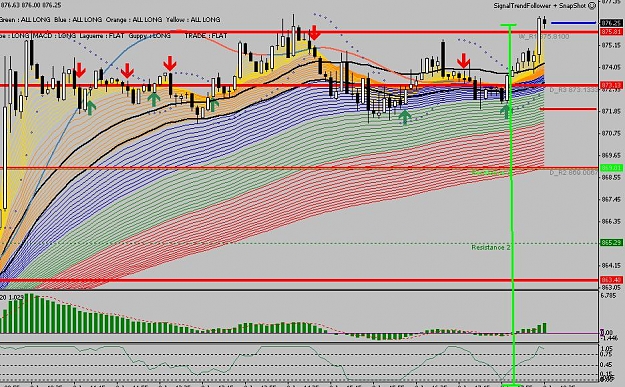Click the 6.785 value on the MACD scale
Viewport: 625px width, 387px height.
(x=609, y=295)
